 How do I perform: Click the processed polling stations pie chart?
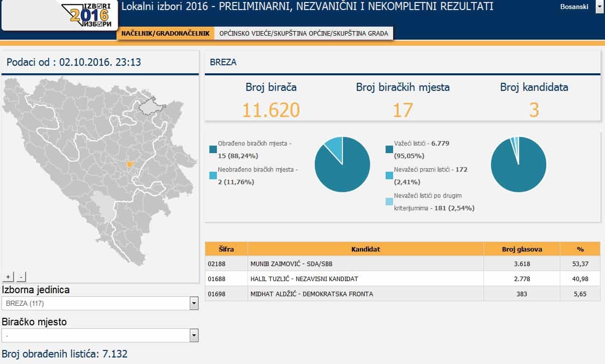[x=342, y=164]
